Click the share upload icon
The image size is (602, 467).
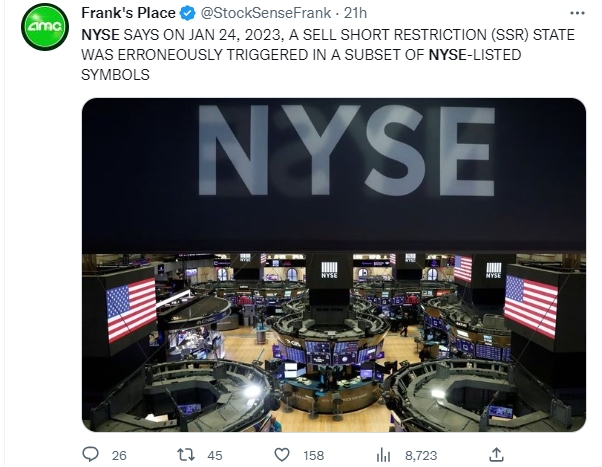coord(496,455)
